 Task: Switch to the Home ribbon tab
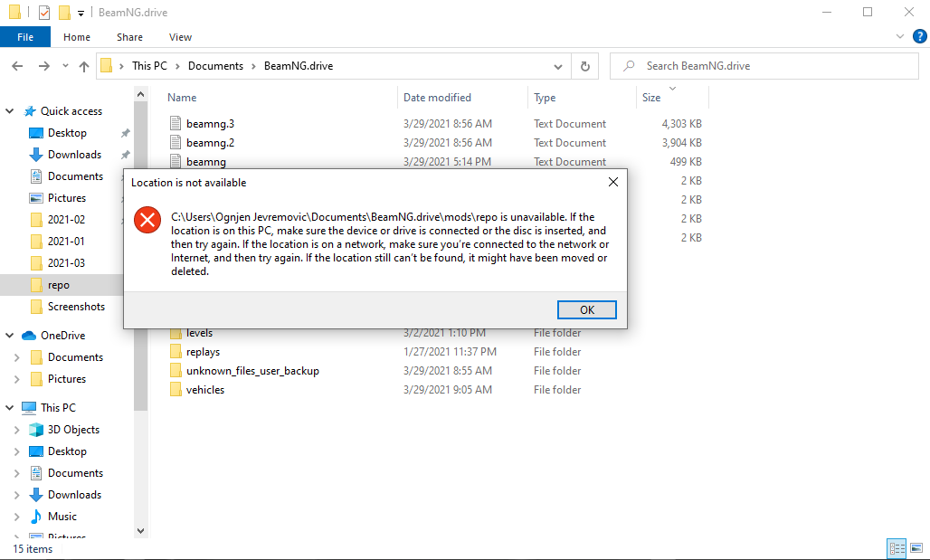coord(77,37)
